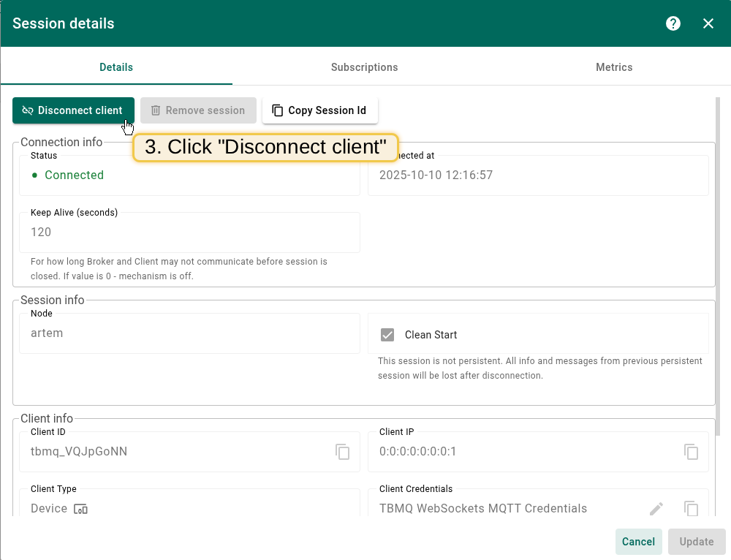The image size is (731, 560).
Task: Select the Node field showing artem
Action: click(x=189, y=333)
